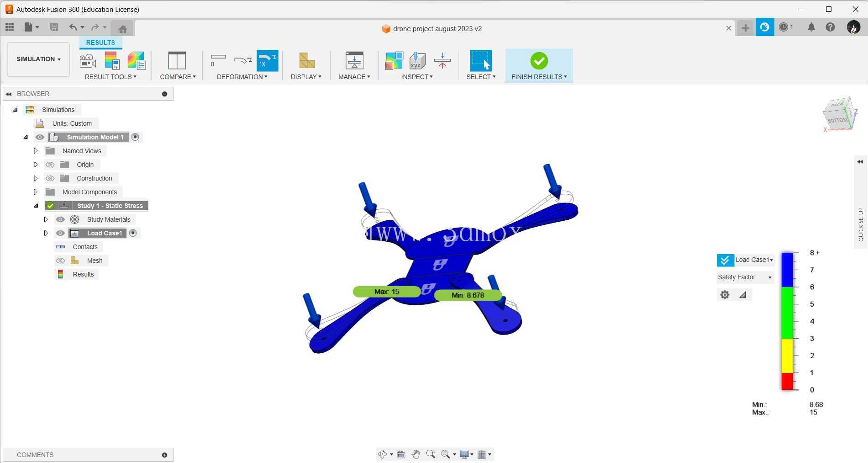
Task: Open the help question mark icon
Action: point(830,27)
